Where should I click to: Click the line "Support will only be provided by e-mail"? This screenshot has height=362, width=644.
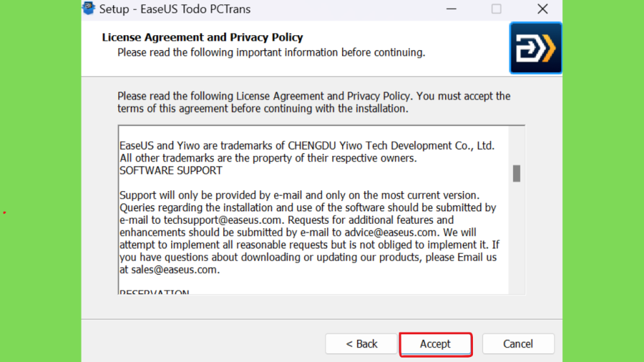click(299, 195)
